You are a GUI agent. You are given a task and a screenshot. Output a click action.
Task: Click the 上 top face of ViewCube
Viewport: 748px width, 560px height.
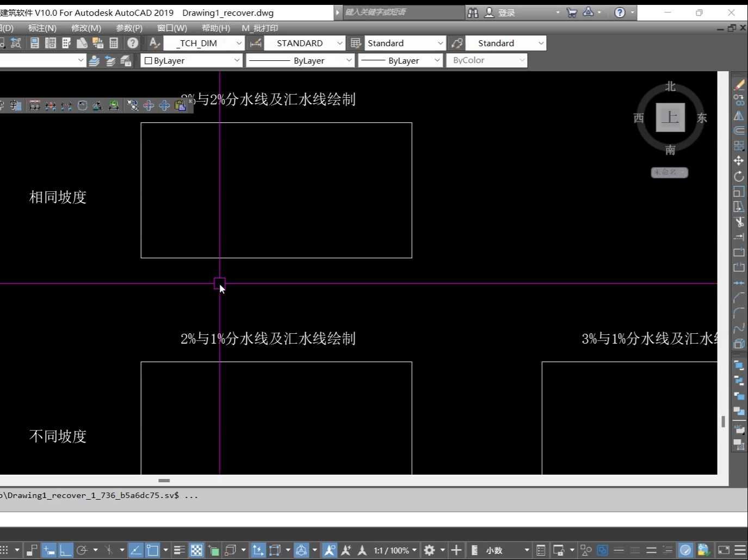670,117
